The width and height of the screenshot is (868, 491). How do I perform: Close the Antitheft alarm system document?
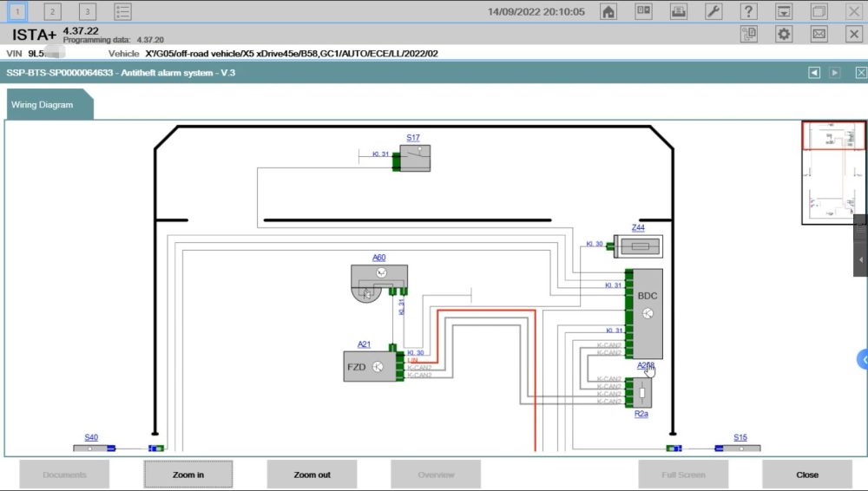(861, 73)
